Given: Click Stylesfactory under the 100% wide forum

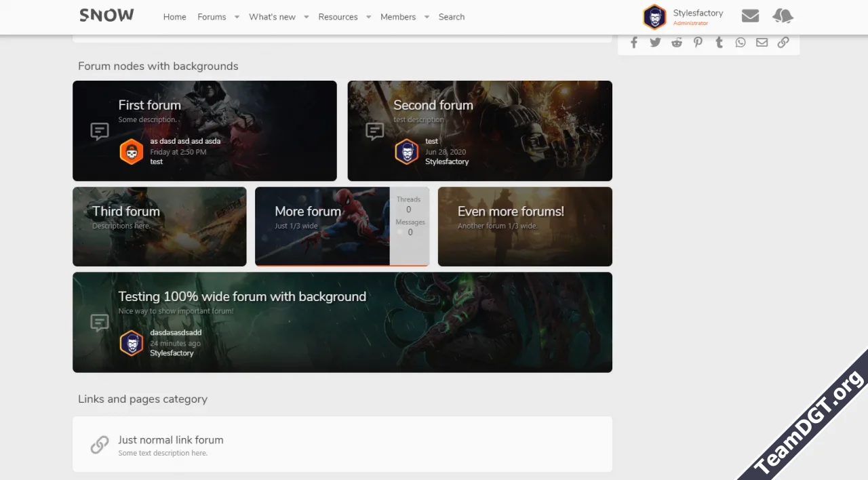Looking at the screenshot, I should tap(172, 353).
